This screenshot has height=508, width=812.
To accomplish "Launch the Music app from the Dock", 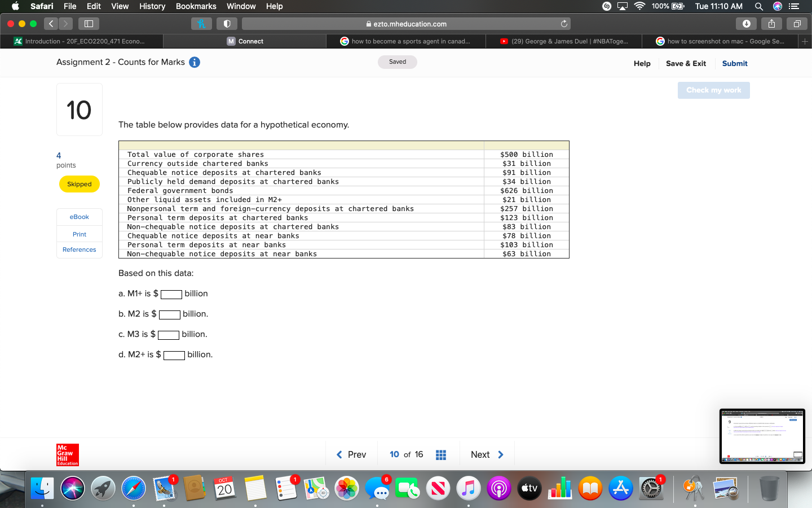I will pyautogui.click(x=468, y=488).
